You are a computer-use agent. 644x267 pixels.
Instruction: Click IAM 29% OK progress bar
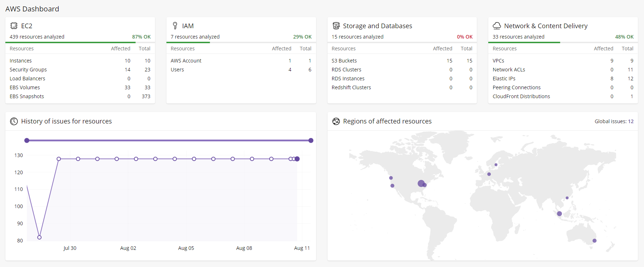tap(241, 42)
